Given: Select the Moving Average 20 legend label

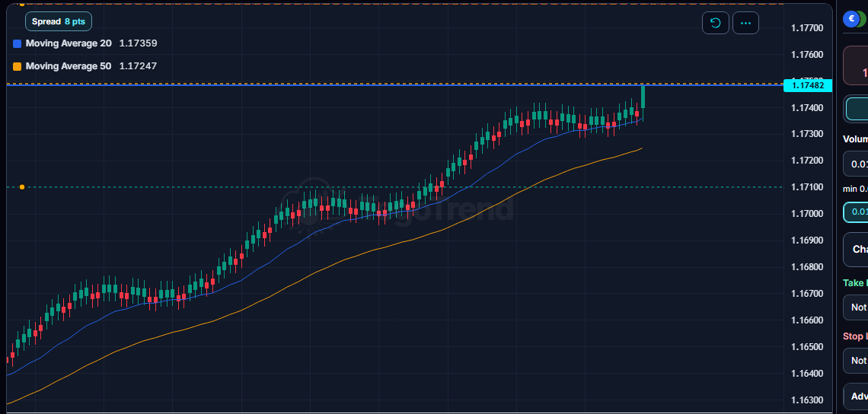Looking at the screenshot, I should [x=69, y=43].
